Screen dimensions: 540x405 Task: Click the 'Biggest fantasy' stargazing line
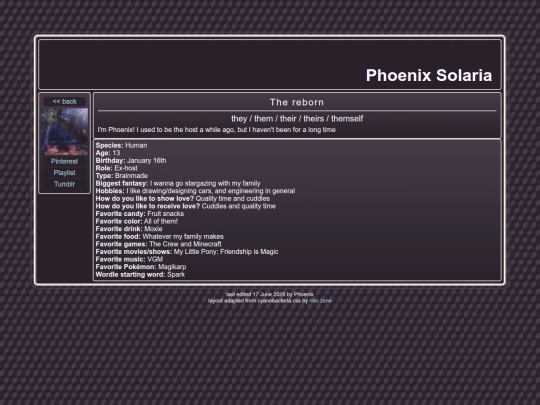(178, 183)
